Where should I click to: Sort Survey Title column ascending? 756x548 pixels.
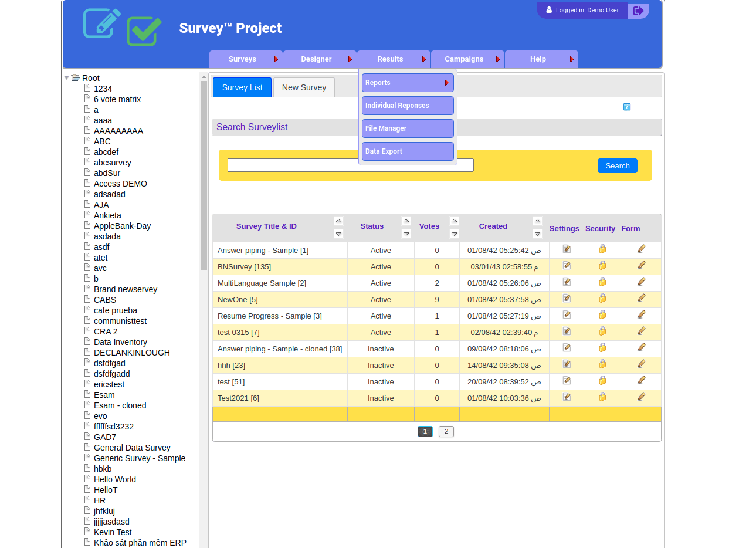click(x=338, y=221)
